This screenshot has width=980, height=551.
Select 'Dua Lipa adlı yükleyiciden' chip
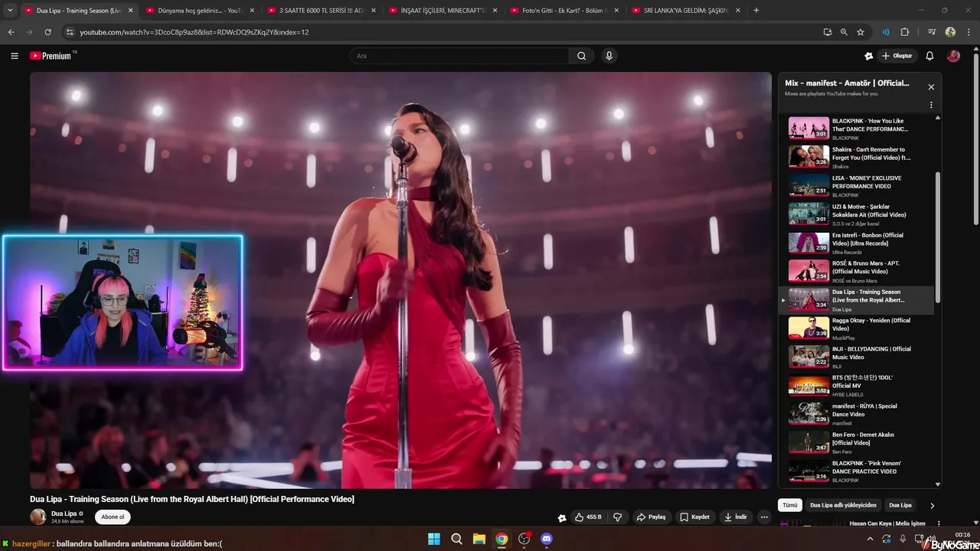click(843, 505)
